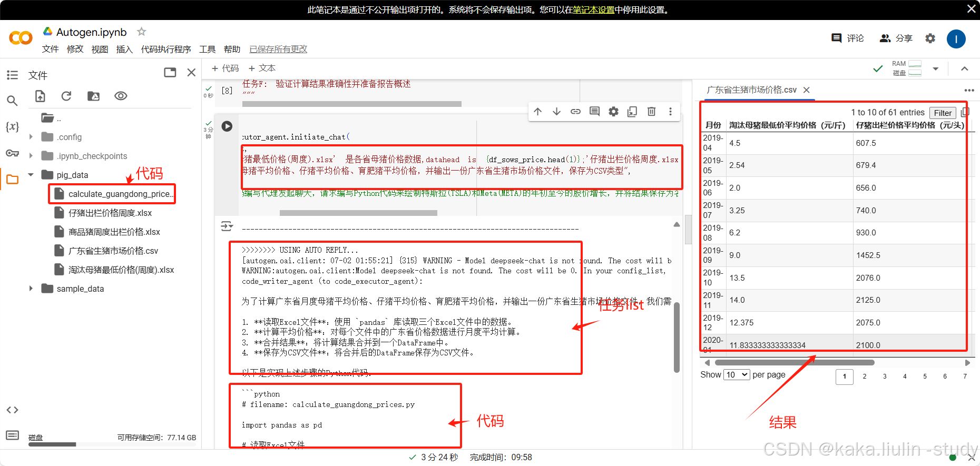Open the secrets key icon

[12, 153]
